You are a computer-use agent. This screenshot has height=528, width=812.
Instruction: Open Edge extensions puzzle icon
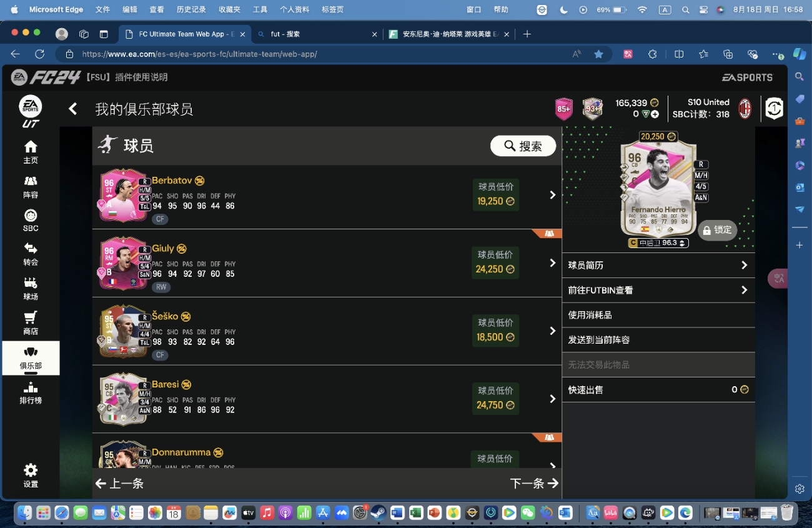tap(653, 54)
